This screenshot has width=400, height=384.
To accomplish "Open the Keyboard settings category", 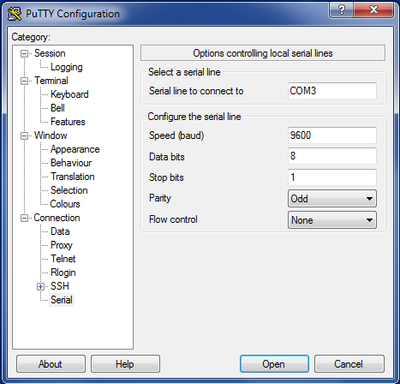I will click(69, 94).
